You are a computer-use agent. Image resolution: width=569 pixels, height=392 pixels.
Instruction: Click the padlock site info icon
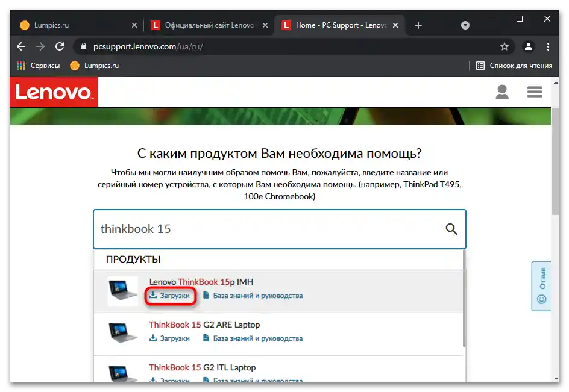84,46
